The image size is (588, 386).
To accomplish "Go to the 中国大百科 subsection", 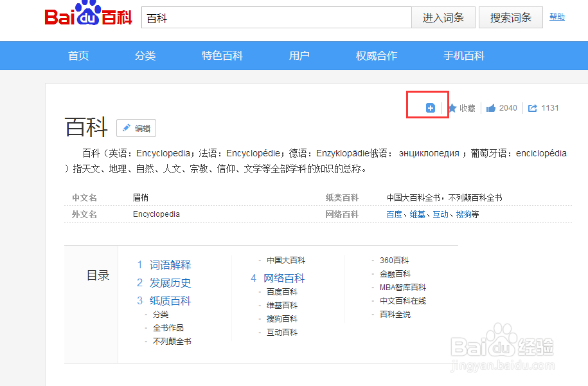I will [x=286, y=260].
